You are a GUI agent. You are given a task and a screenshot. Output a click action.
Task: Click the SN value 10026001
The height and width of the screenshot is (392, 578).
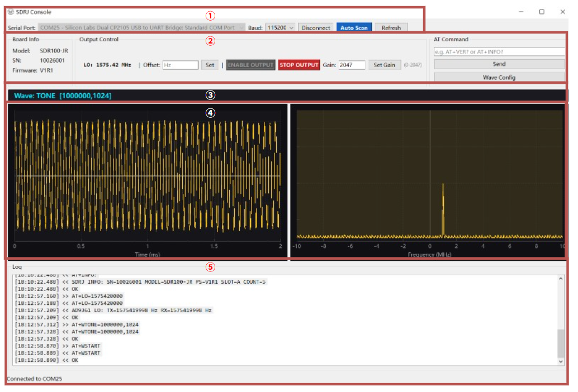coord(53,60)
